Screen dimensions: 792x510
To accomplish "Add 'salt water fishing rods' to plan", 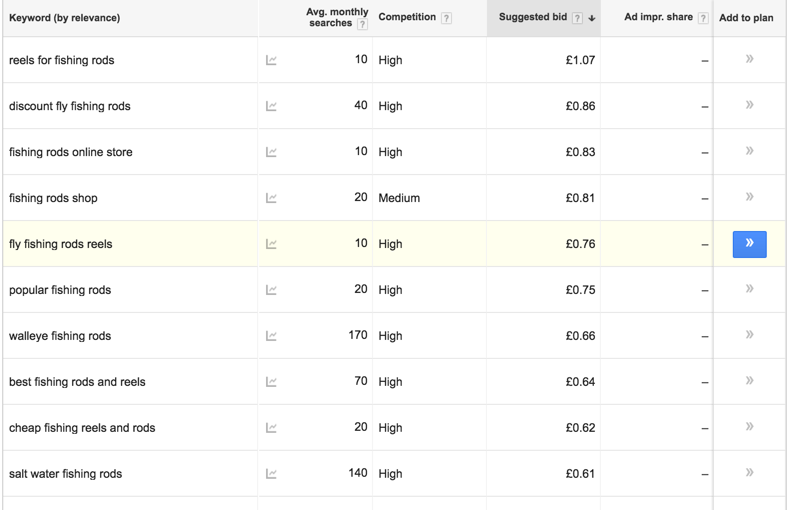I will pyautogui.click(x=750, y=473).
